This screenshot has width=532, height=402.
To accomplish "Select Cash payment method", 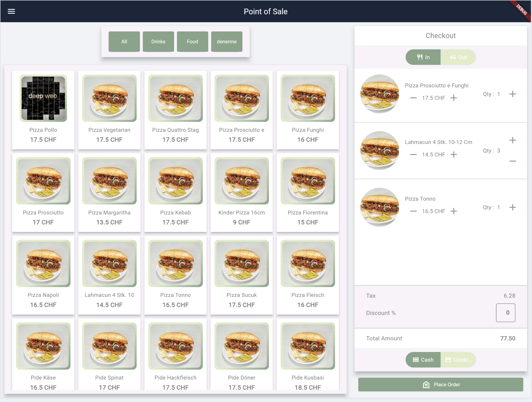I will (423, 360).
